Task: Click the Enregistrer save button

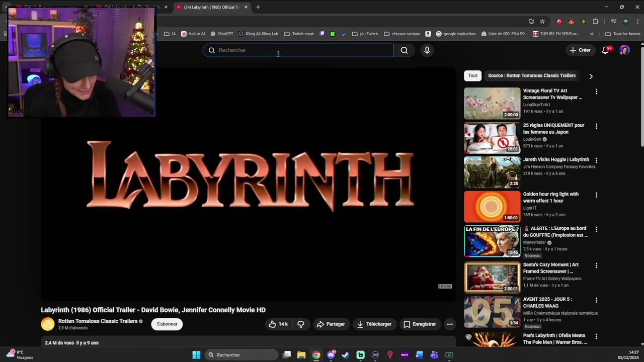Action: click(420, 324)
